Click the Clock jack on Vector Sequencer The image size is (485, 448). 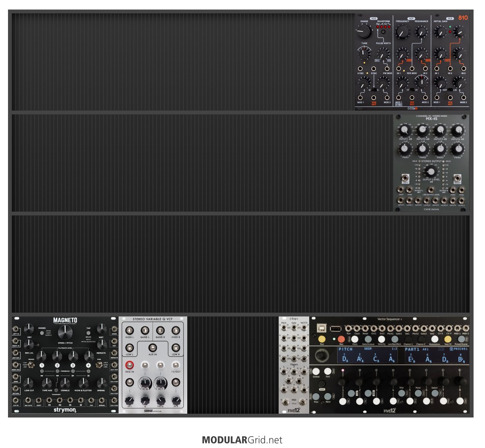coord(357,328)
